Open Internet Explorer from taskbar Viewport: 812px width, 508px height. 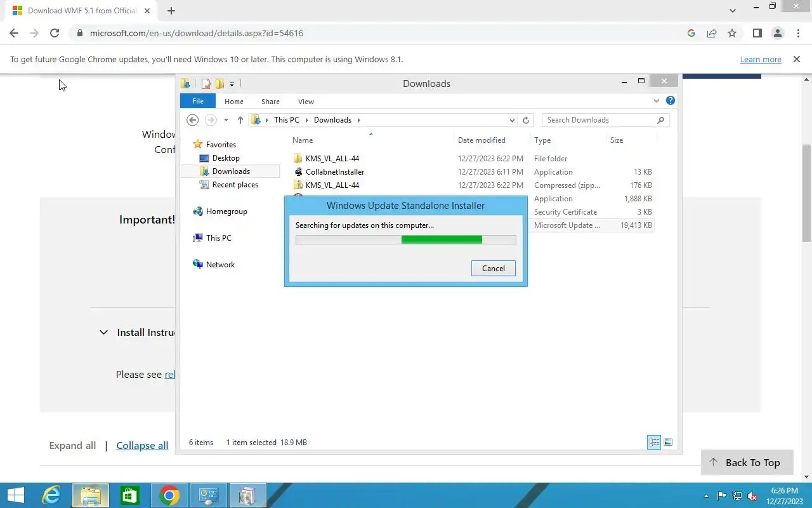pos(51,495)
